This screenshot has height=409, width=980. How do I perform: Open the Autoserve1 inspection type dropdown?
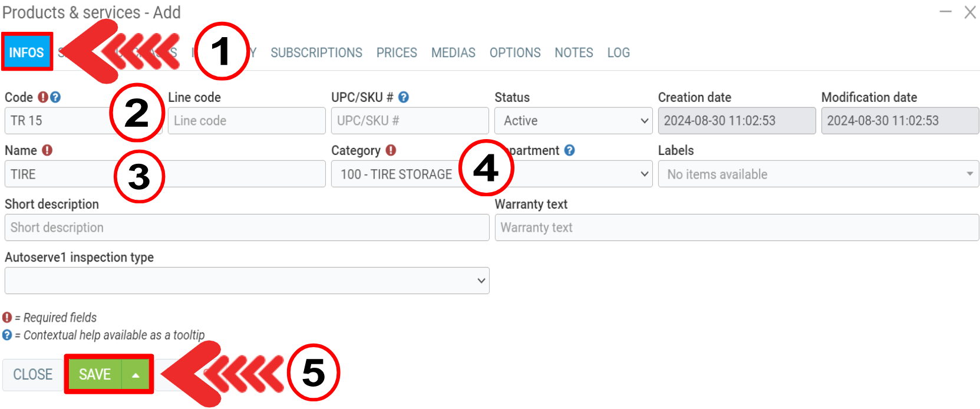tap(247, 281)
